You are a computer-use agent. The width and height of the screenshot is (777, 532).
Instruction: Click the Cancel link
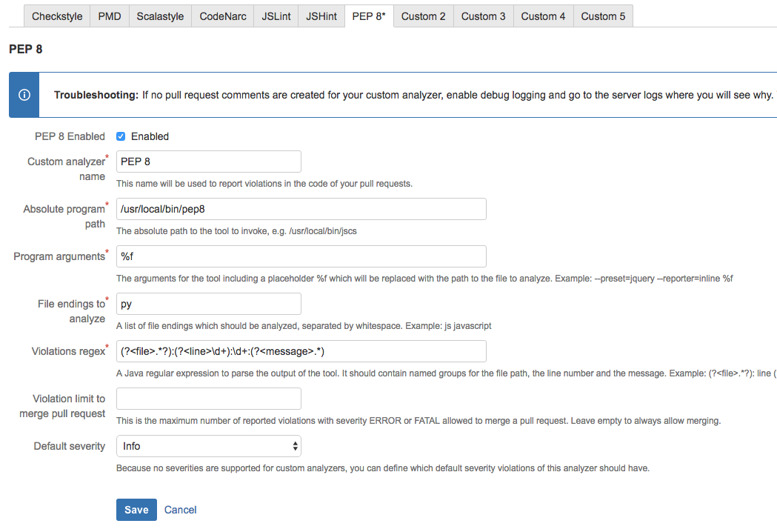point(181,510)
